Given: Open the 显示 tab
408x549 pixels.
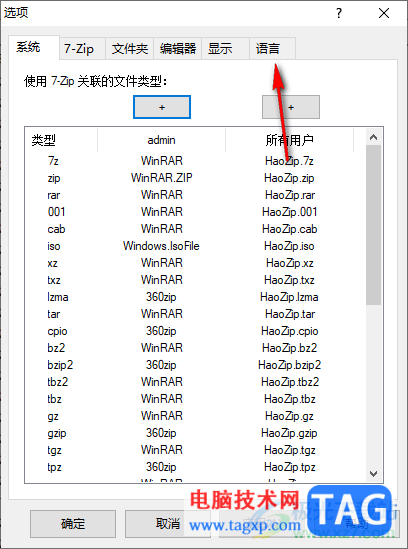Looking at the screenshot, I should tap(225, 49).
